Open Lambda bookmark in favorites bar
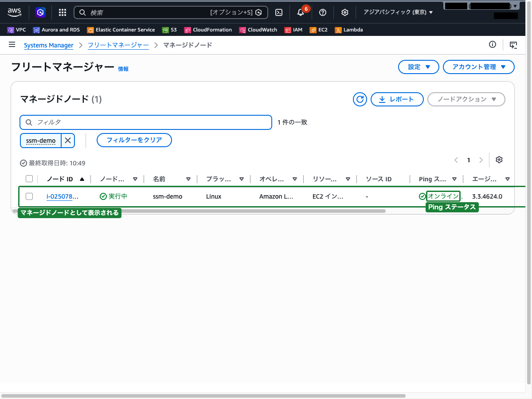This screenshot has height=399, width=532. tap(348, 30)
